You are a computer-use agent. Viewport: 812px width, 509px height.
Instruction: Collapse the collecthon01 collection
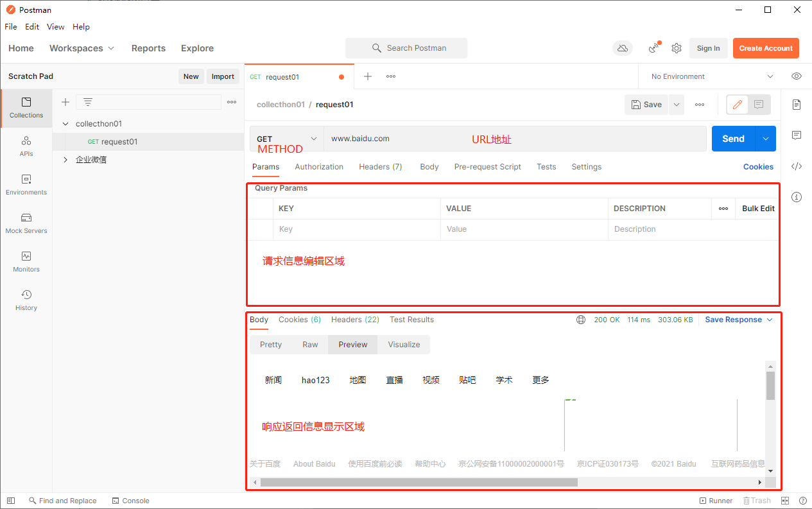[x=65, y=124]
